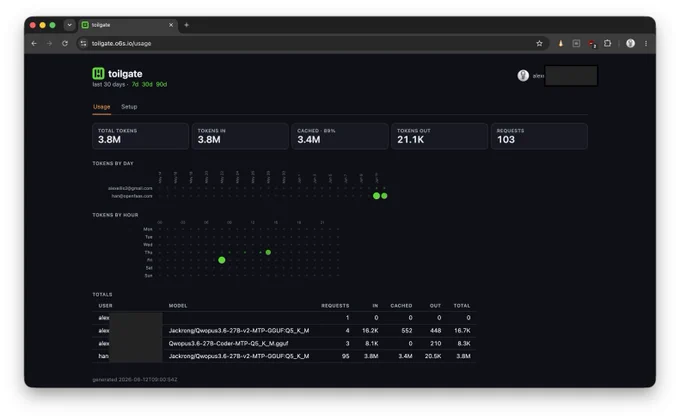Screen dimensions: 680x420
Task: Click the green dot in the Thu hour row
Action: (268, 253)
